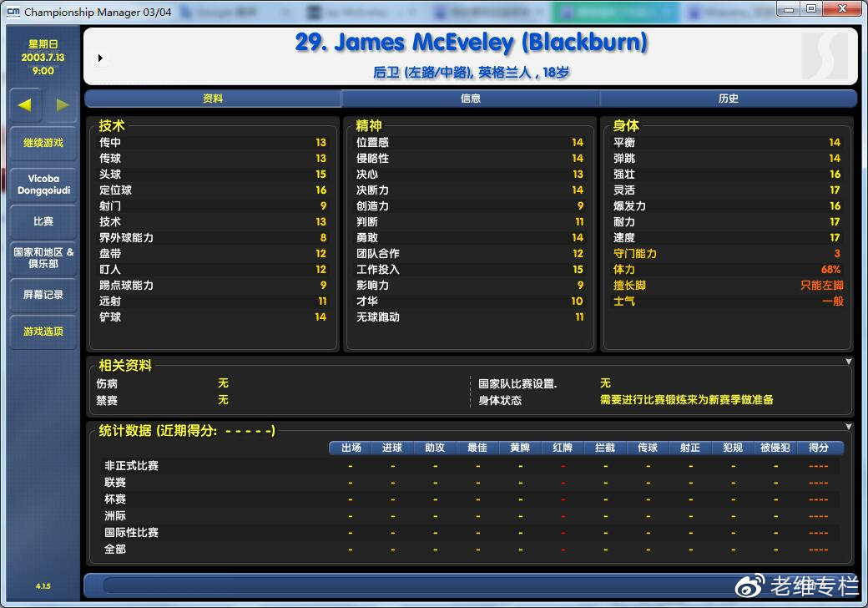The width and height of the screenshot is (868, 608).
Task: Click the 助攻 column header
Action: [435, 448]
